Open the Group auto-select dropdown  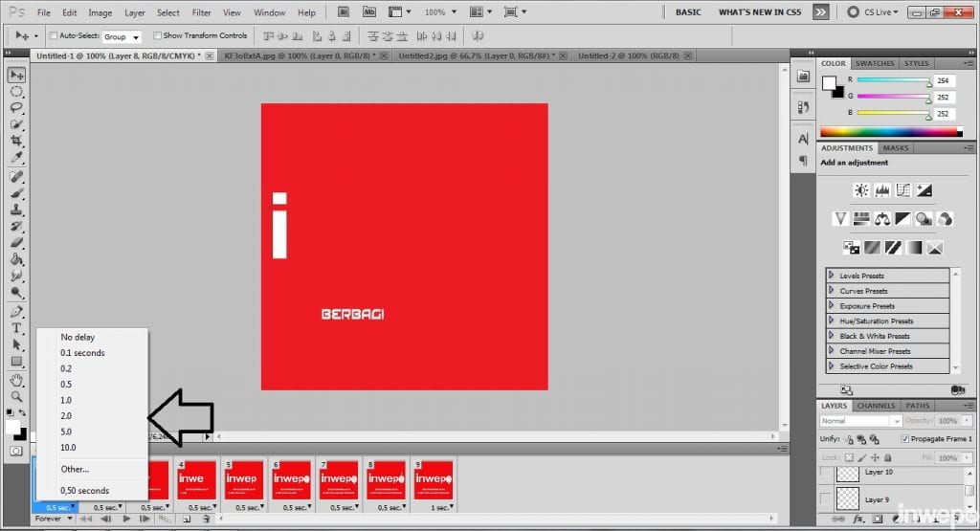coord(122,36)
